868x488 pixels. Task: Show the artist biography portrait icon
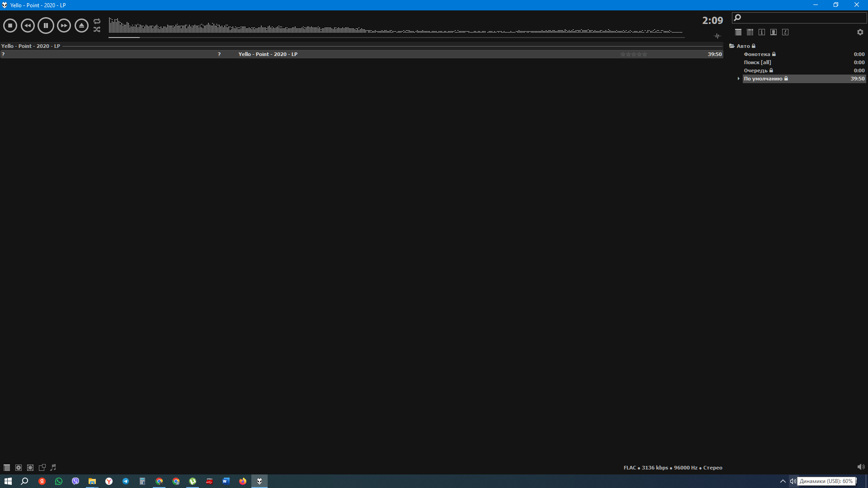pyautogui.click(x=774, y=32)
